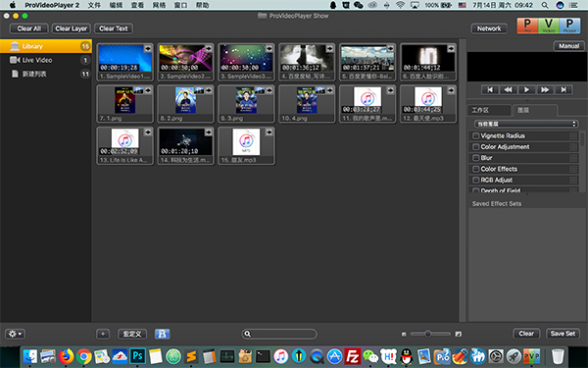This screenshot has width=588, height=368.
Task: Click the PVP logo in top right
Action: (x=548, y=26)
